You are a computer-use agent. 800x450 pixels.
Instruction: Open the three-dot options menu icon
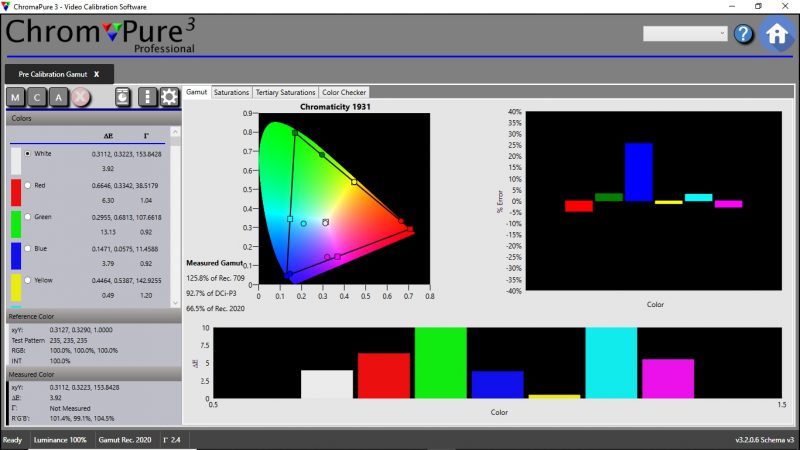[148, 97]
